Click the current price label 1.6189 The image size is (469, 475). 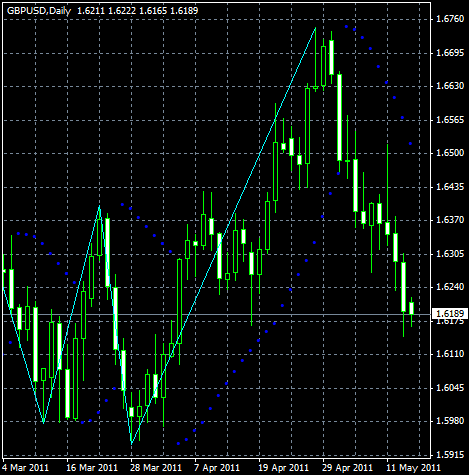point(450,314)
